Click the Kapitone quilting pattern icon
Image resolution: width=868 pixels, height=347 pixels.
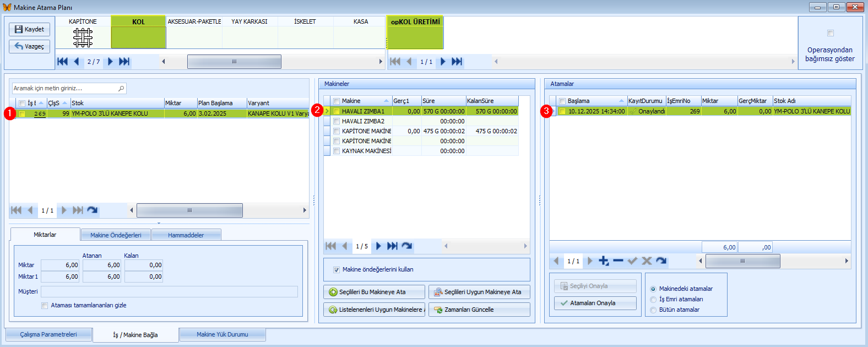point(83,37)
